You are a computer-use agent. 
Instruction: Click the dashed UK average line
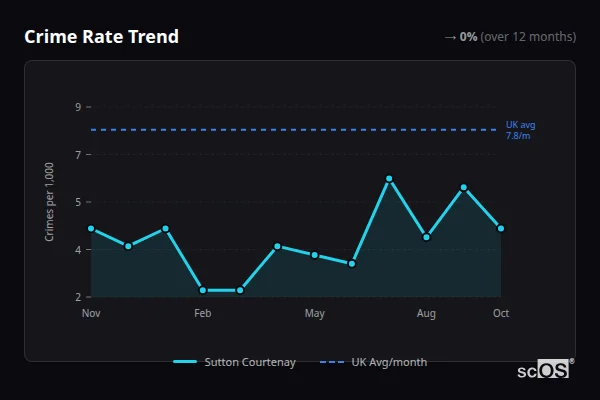pyautogui.click(x=294, y=130)
